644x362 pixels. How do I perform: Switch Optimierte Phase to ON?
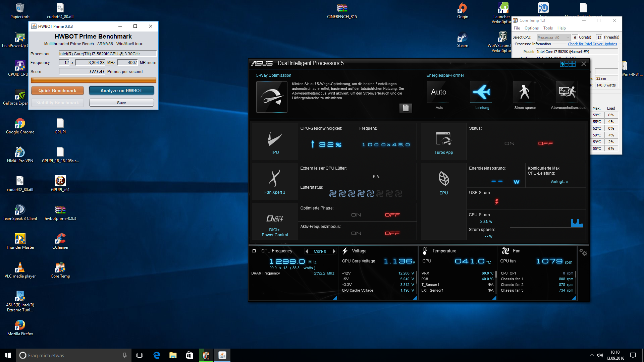pyautogui.click(x=356, y=215)
